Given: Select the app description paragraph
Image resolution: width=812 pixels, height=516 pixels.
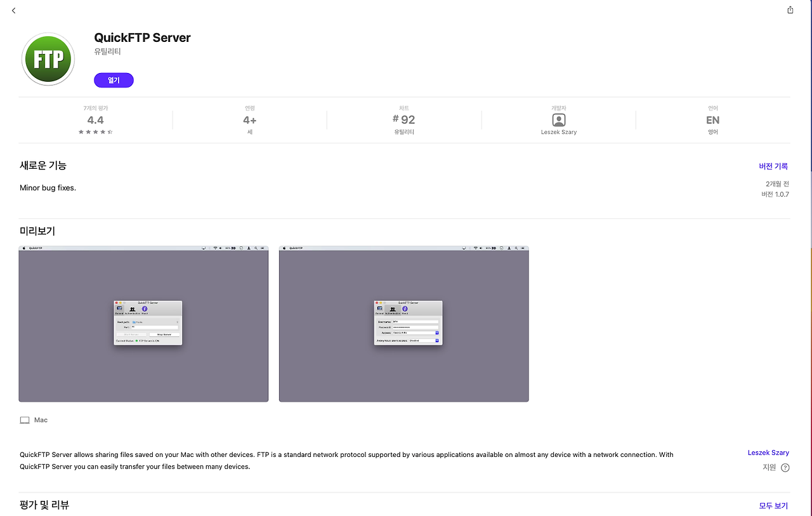Looking at the screenshot, I should [x=346, y=461].
